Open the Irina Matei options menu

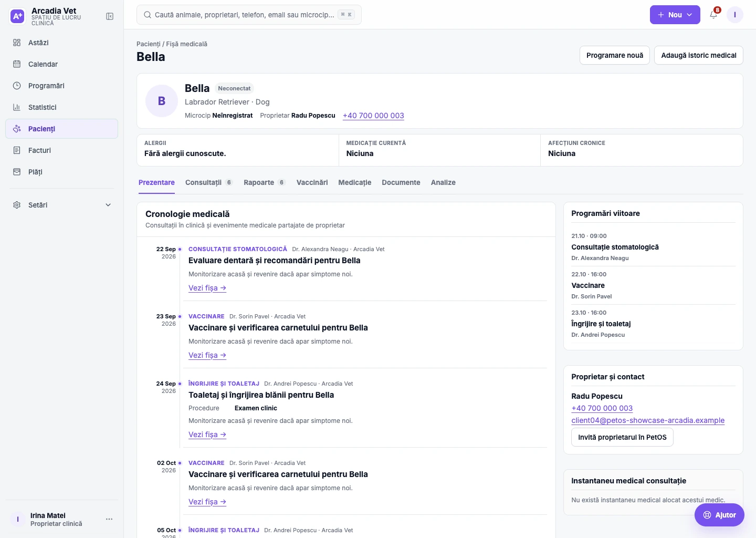[109, 519]
